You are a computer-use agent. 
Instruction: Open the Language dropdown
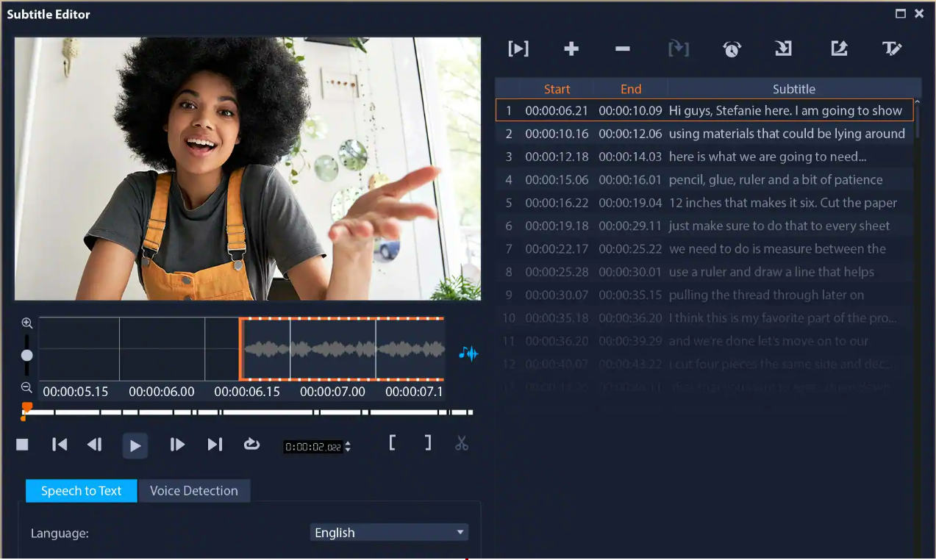click(388, 532)
